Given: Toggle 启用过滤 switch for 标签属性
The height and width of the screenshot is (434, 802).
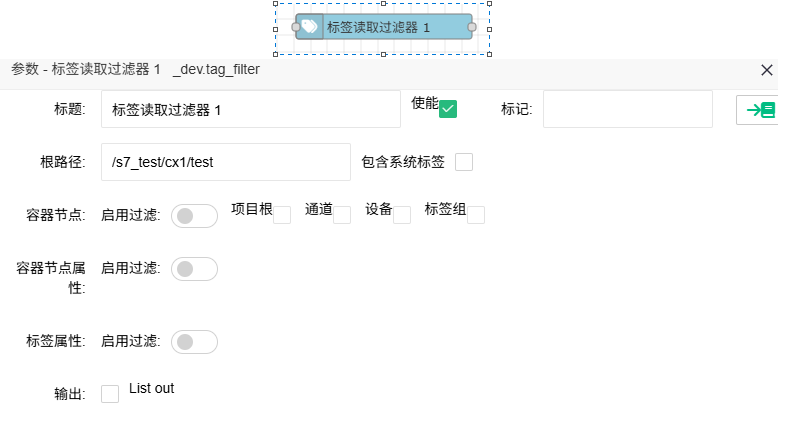Looking at the screenshot, I should pos(194,342).
